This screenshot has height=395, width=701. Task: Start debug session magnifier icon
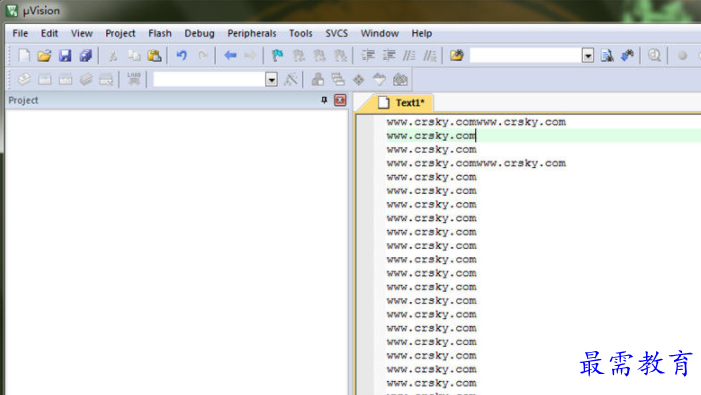coord(655,55)
